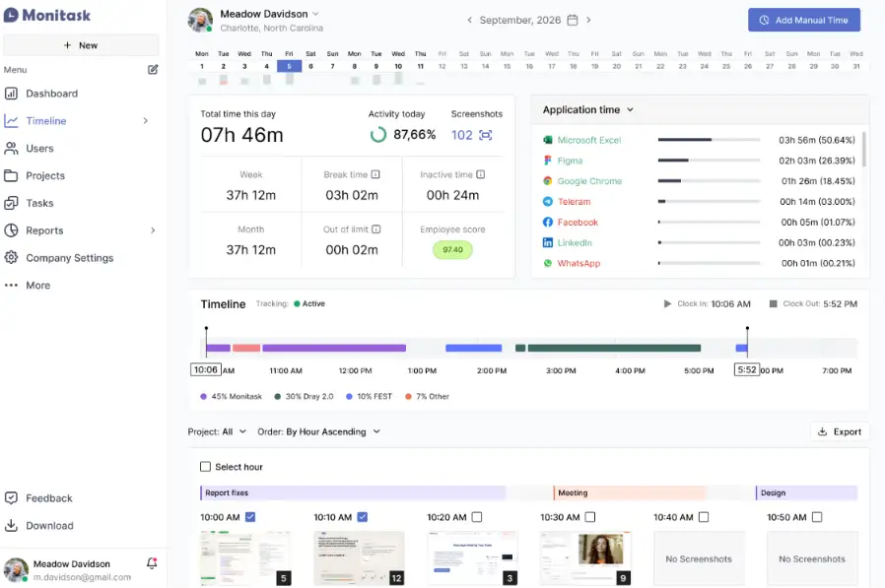Click the Google Chrome app icon
The width and height of the screenshot is (885, 588).
(x=548, y=181)
